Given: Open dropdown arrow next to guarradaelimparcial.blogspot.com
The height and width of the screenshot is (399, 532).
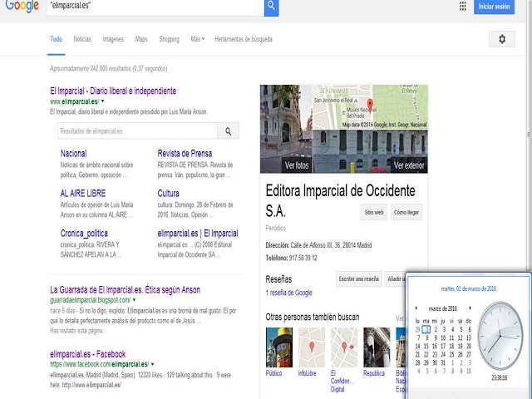Looking at the screenshot, I should (x=135, y=300).
